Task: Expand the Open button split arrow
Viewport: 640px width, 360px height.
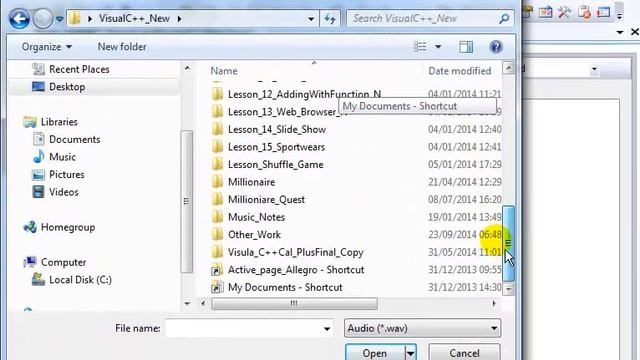Action: coord(410,353)
